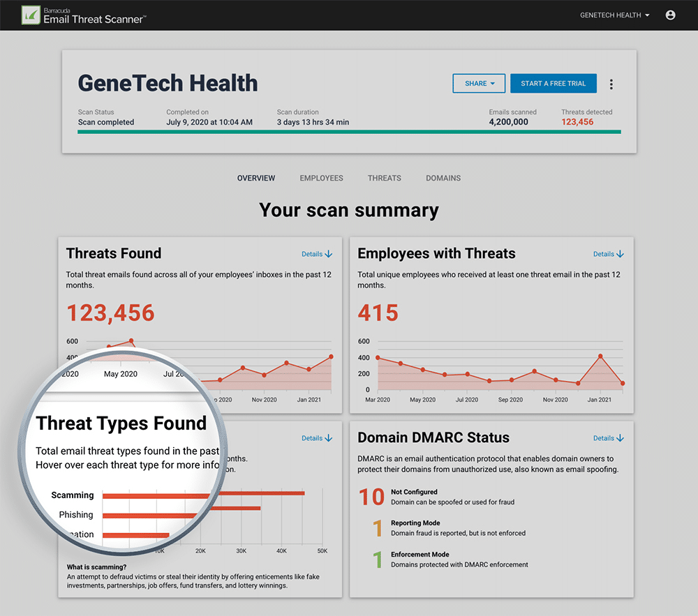
Task: Switch to the EMPLOYEES tab
Action: (321, 178)
